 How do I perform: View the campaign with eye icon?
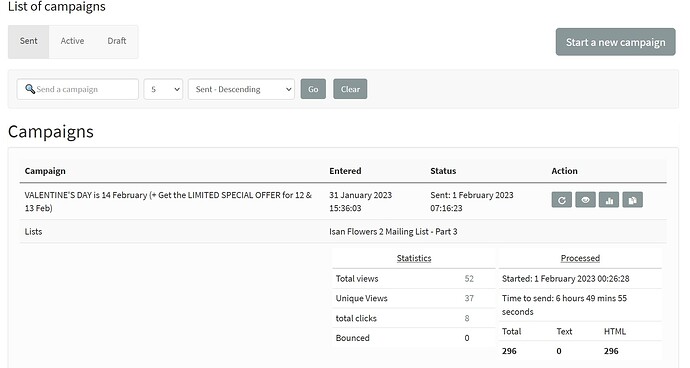click(x=585, y=200)
